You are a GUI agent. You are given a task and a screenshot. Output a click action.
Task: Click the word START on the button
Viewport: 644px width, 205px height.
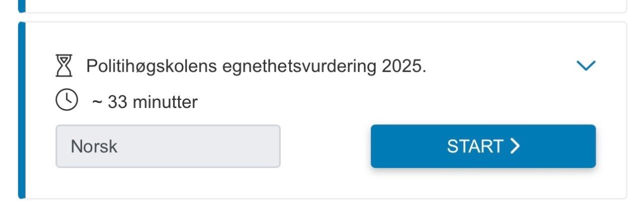point(475,146)
